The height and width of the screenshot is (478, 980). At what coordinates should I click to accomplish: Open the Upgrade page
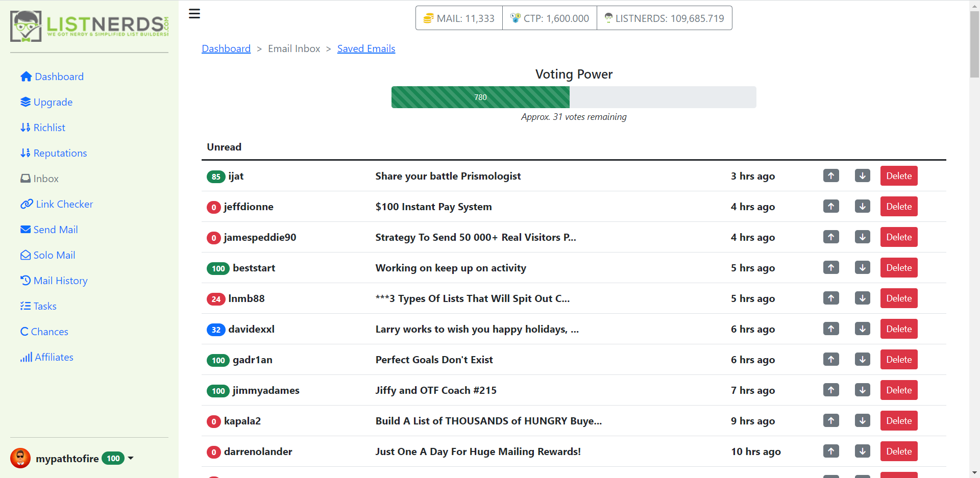pos(46,102)
